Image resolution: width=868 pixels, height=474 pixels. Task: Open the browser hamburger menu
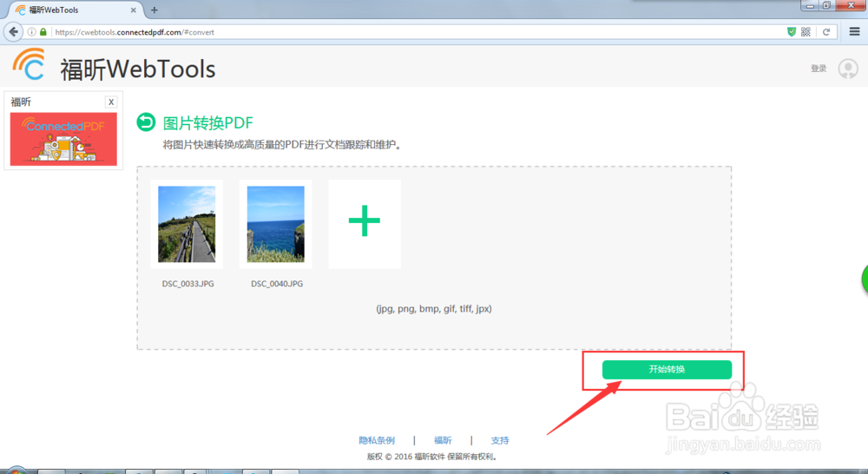pyautogui.click(x=854, y=31)
